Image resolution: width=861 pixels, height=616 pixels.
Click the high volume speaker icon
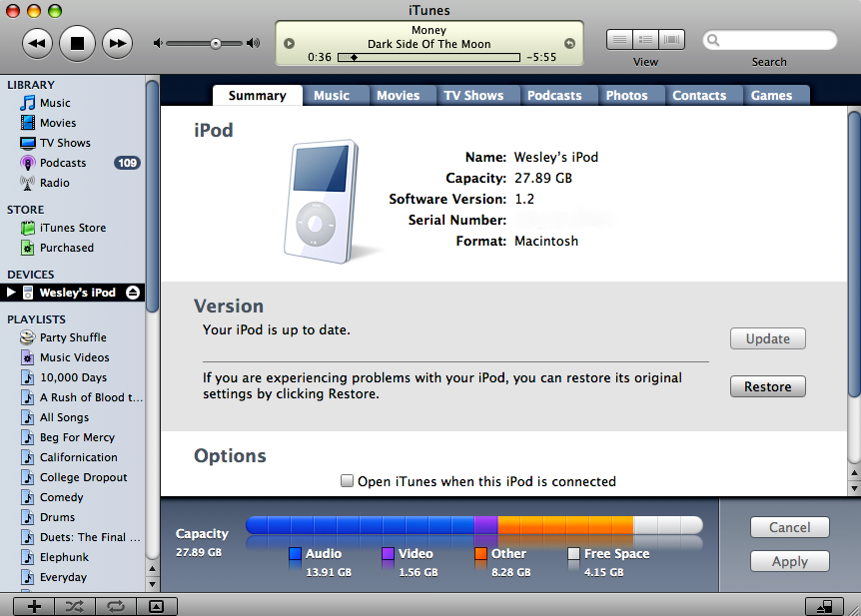click(253, 43)
